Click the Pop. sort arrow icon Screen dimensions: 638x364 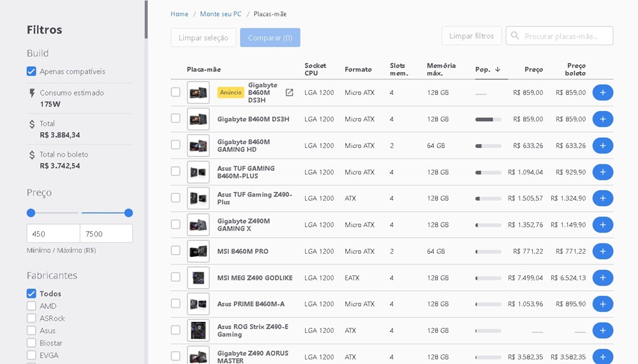pyautogui.click(x=498, y=69)
